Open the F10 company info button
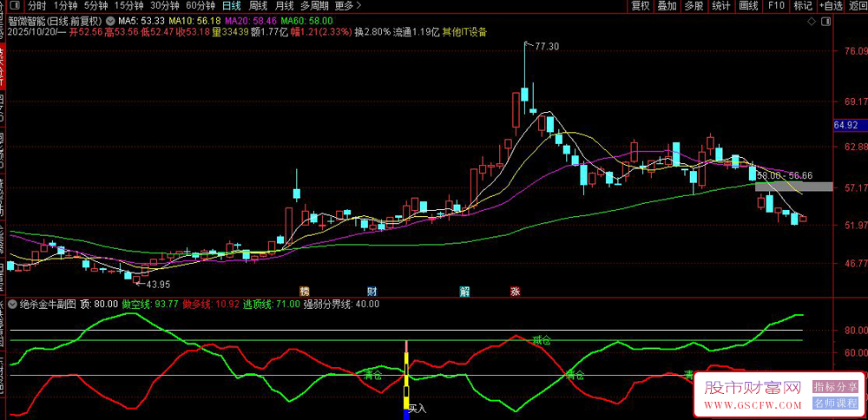 click(x=776, y=6)
